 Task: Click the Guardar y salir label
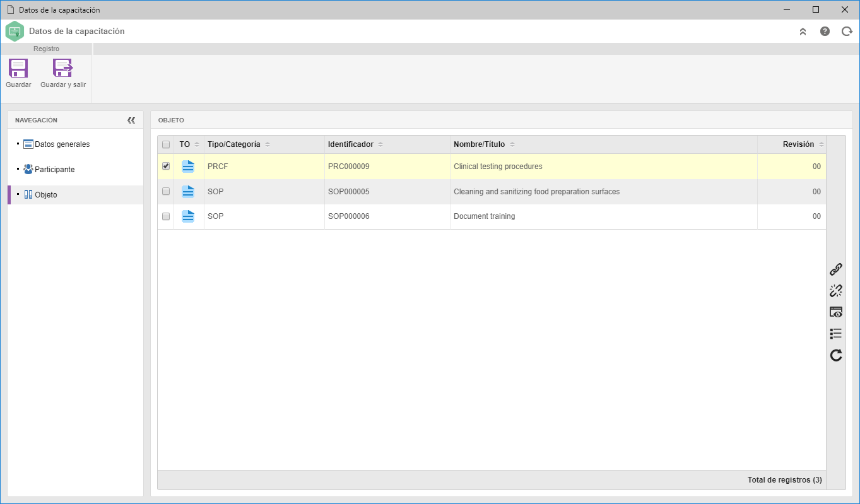pos(63,85)
